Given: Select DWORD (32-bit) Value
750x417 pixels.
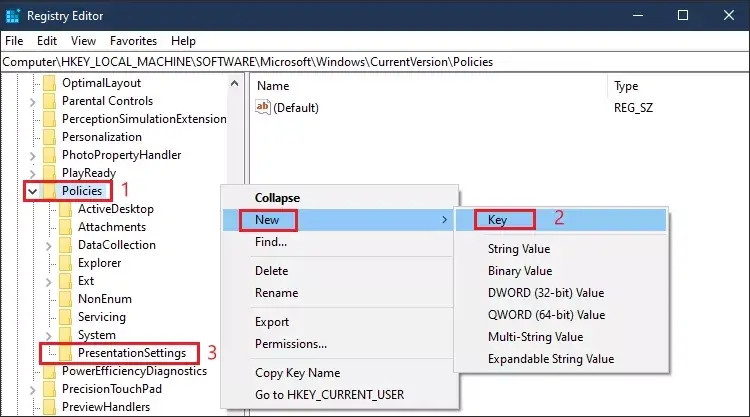Looking at the screenshot, I should (561, 293).
